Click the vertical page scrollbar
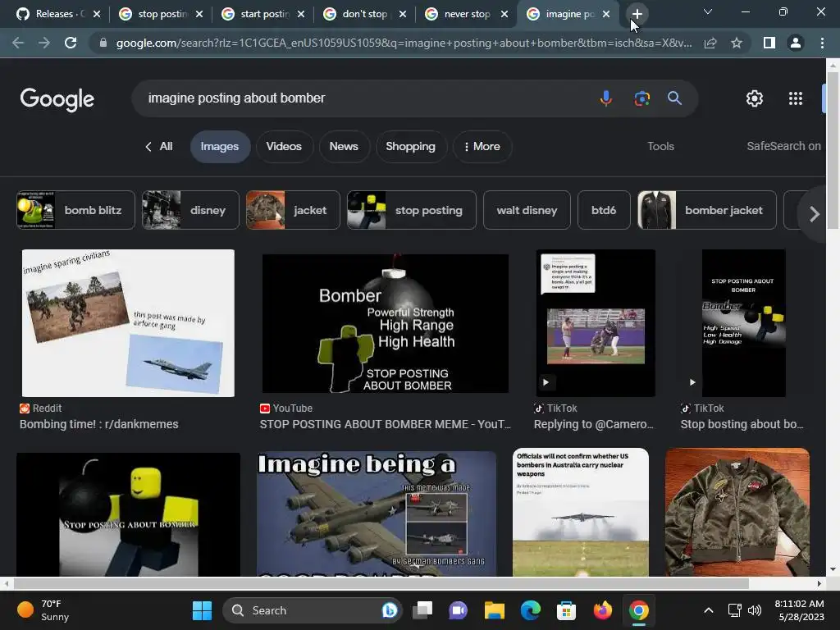Image resolution: width=840 pixels, height=630 pixels. pos(833,150)
